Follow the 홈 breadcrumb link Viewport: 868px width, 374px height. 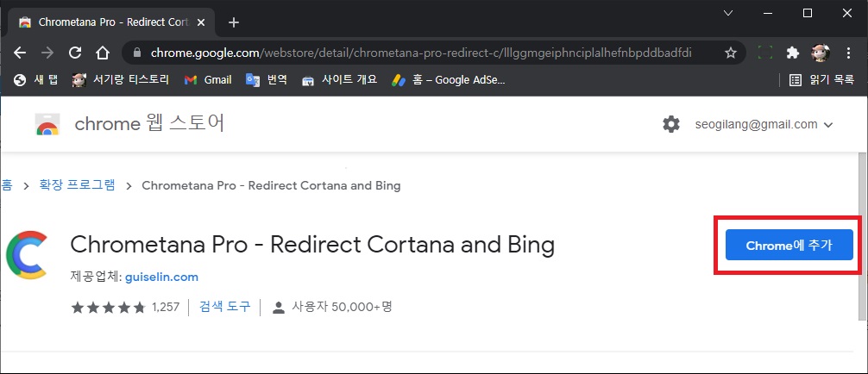coord(7,185)
